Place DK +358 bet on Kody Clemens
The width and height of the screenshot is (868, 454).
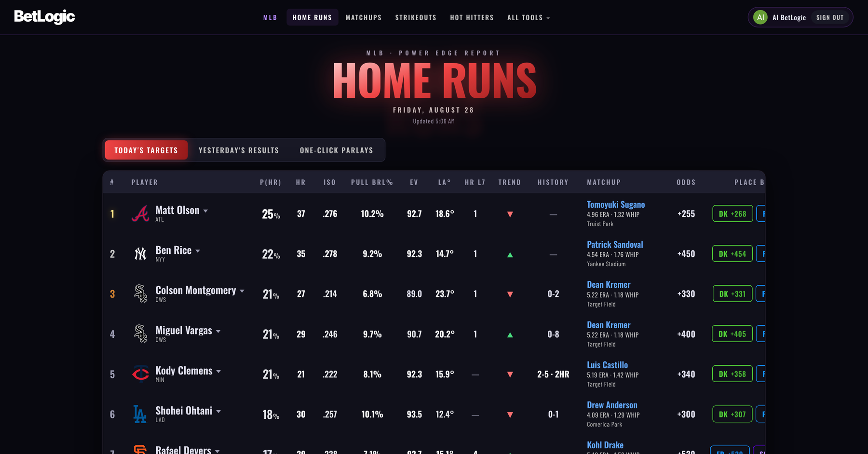click(x=732, y=374)
